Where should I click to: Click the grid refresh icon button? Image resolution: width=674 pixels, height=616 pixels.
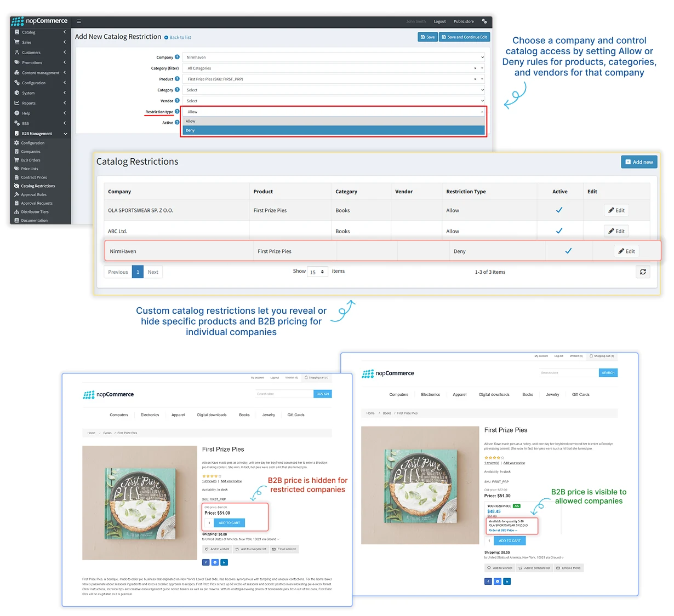[643, 272]
